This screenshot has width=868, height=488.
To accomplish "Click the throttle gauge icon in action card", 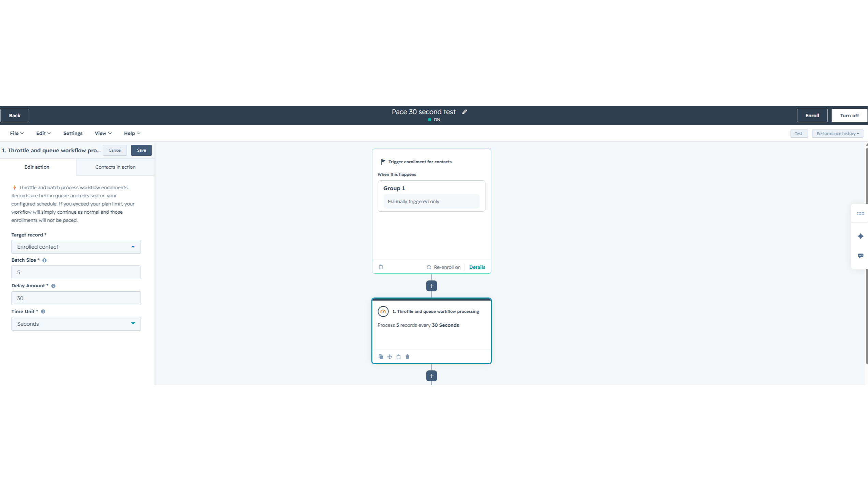I will point(383,311).
